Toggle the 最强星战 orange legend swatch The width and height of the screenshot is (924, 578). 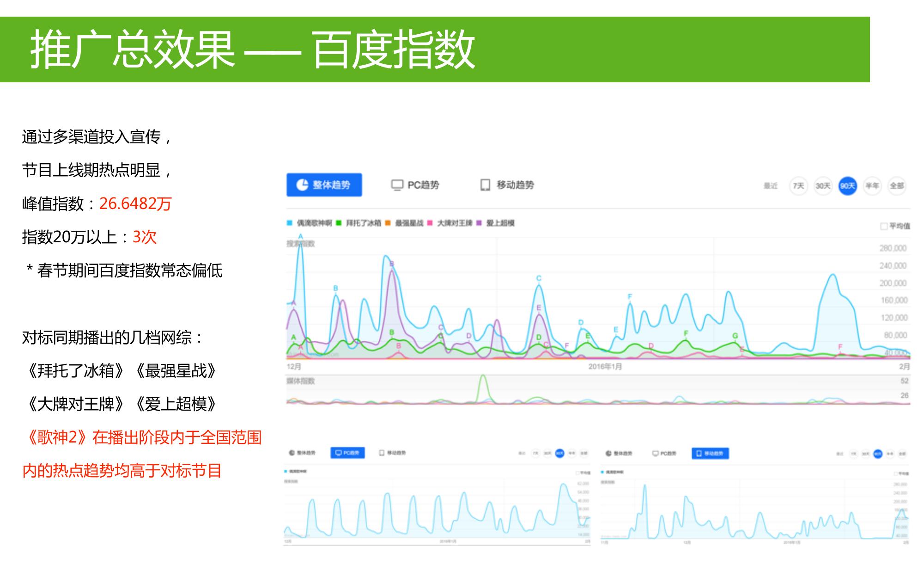388,223
